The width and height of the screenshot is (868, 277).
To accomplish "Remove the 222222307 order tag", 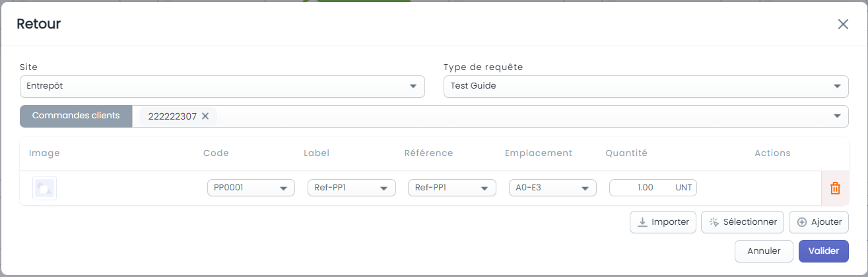I will pos(205,116).
